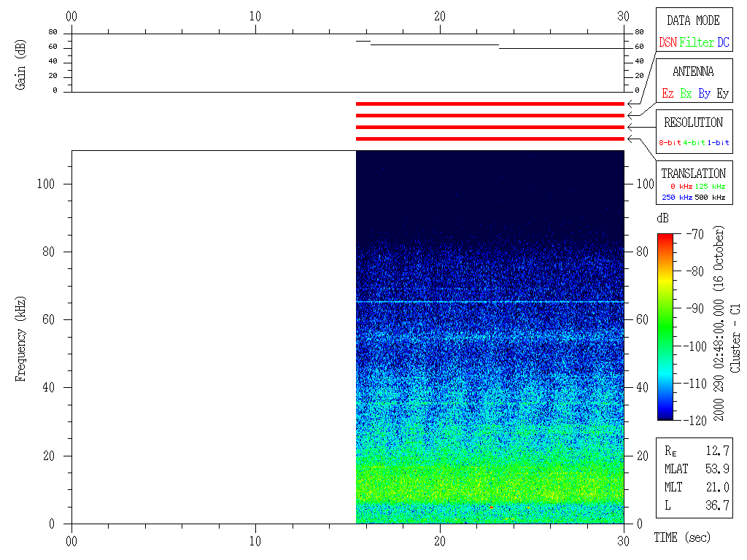Click the green Bx antenna label
Screen dimensions: 747x560
pos(686,93)
